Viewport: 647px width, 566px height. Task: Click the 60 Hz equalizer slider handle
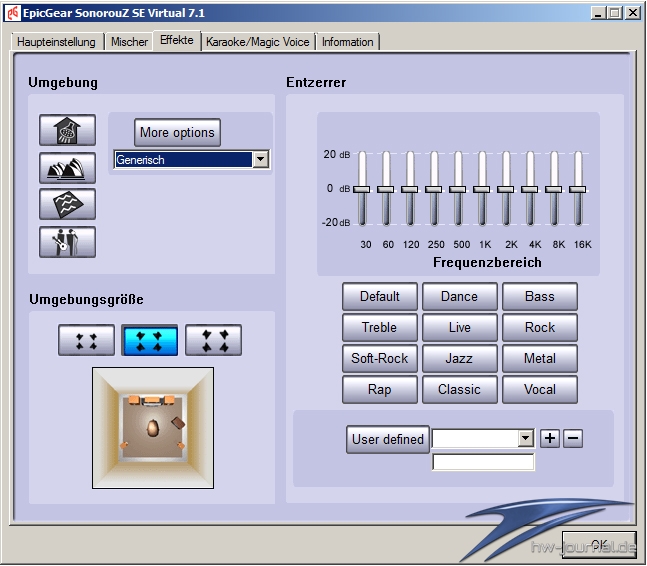point(386,189)
